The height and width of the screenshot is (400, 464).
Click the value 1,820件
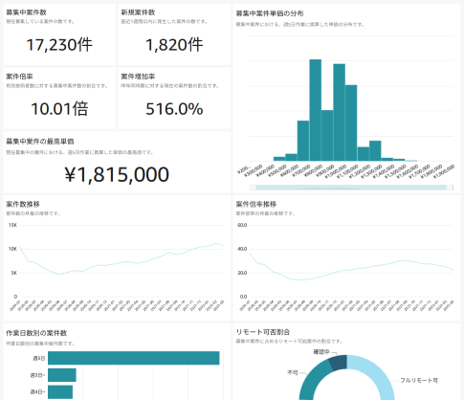174,45
